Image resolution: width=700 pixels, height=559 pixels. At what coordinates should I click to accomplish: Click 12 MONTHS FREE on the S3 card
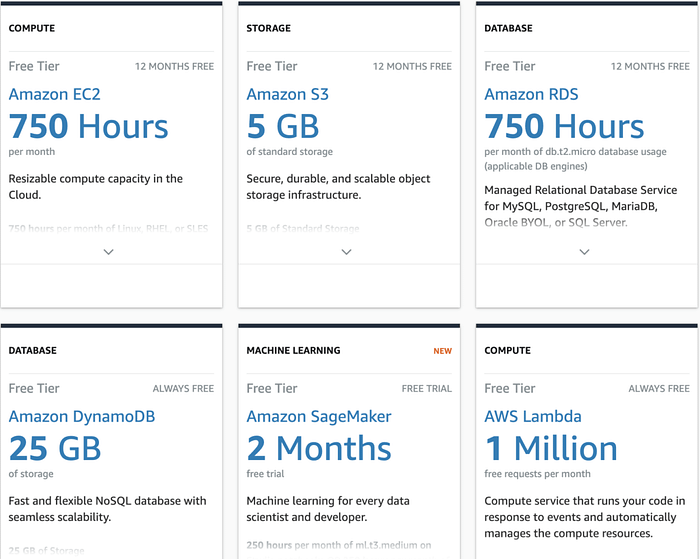pyautogui.click(x=412, y=67)
